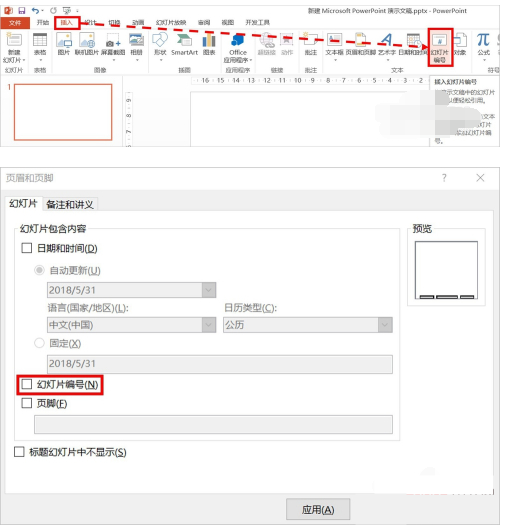Open Office Apps (Office 应用程序) icon

click(238, 40)
